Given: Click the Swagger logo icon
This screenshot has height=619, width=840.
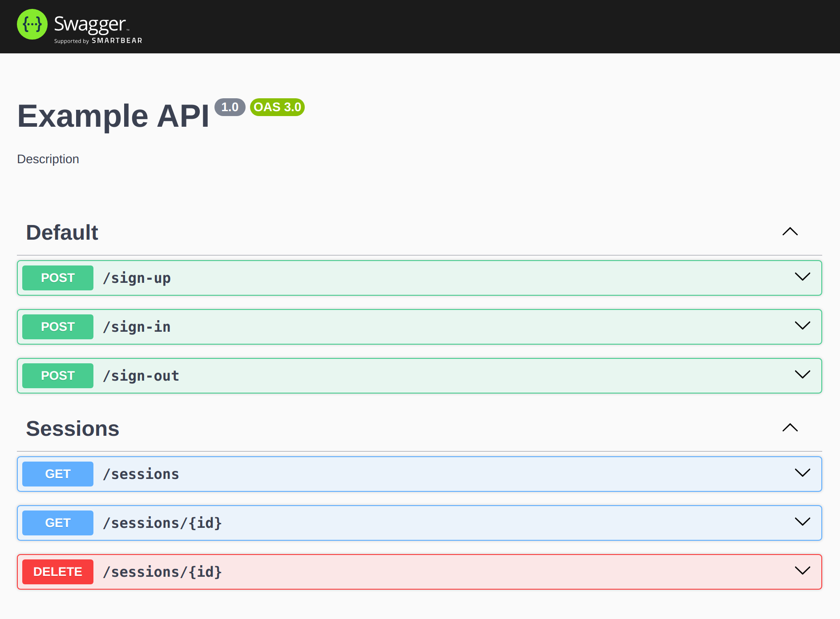Looking at the screenshot, I should pos(32,24).
